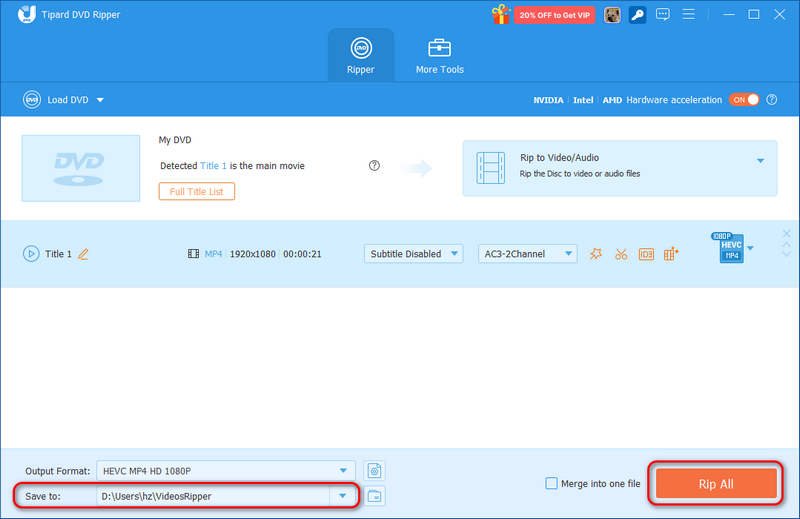Screen dimensions: 800x519
Task: Open the AC3-2Channel audio dropdown
Action: coord(527,254)
